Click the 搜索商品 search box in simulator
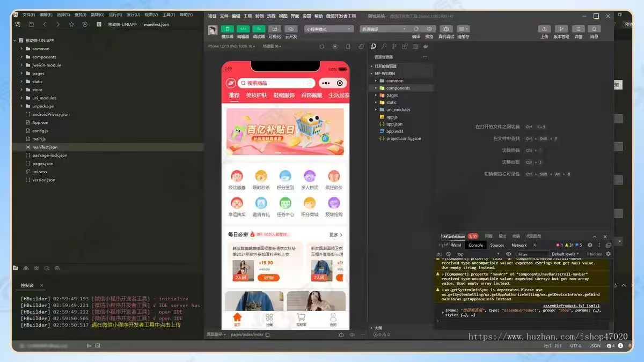This screenshot has height=362, width=644. (277, 83)
